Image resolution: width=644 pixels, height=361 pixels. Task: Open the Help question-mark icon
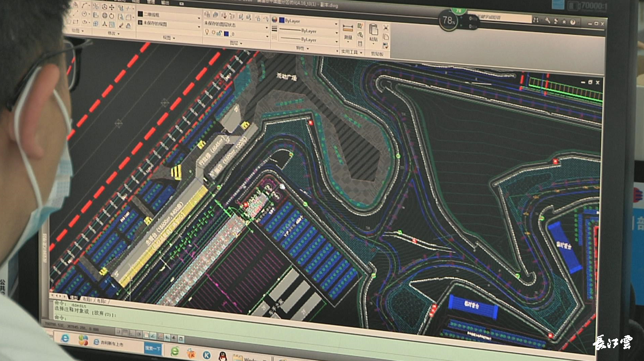(573, 22)
